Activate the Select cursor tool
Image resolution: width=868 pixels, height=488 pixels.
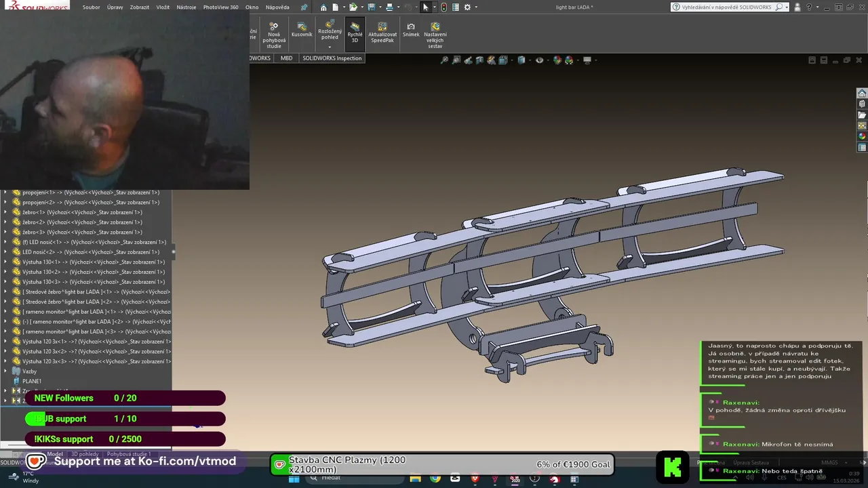click(x=426, y=7)
